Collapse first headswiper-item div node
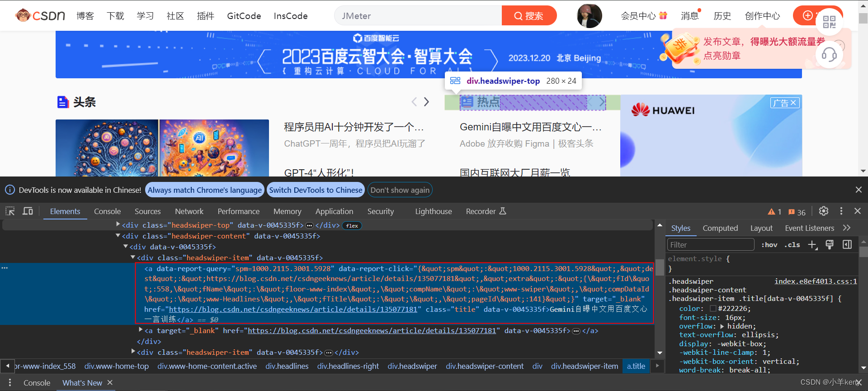868x391 pixels. tap(133, 257)
